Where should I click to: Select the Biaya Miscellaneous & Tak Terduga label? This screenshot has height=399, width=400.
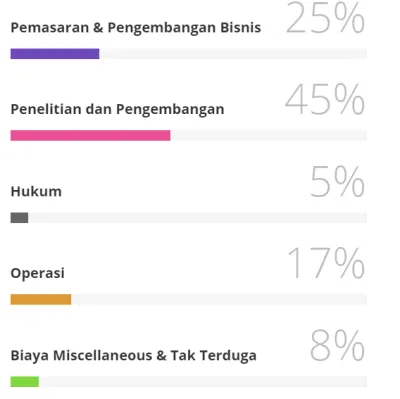pos(134,355)
